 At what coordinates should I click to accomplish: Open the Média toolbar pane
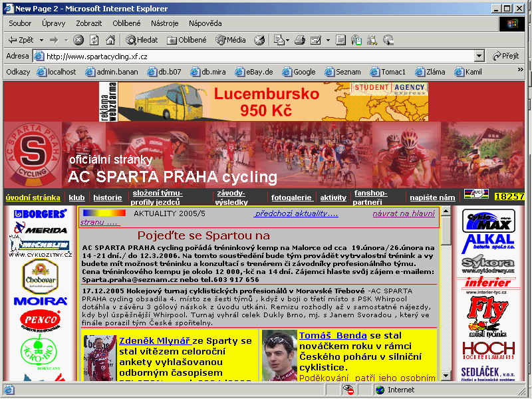231,40
